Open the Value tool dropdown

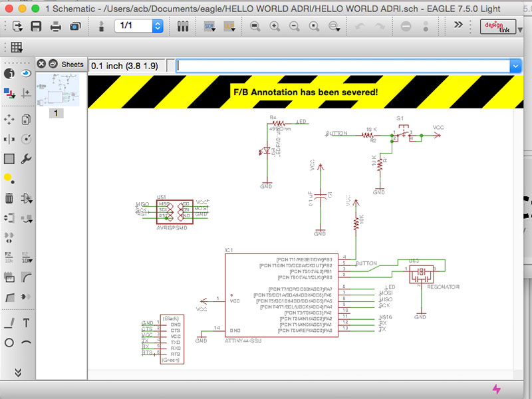pyautogui.click(x=27, y=257)
